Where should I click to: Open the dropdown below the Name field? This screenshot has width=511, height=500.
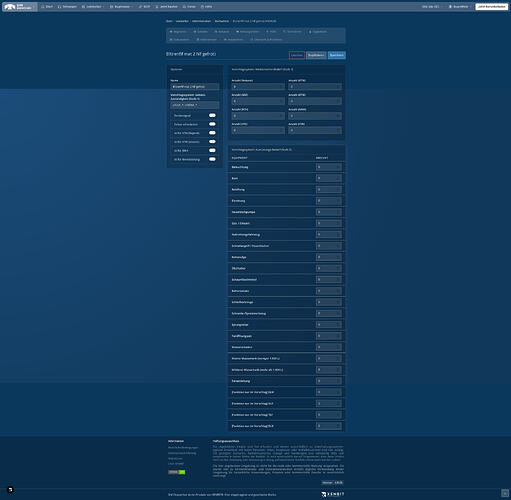coord(195,105)
